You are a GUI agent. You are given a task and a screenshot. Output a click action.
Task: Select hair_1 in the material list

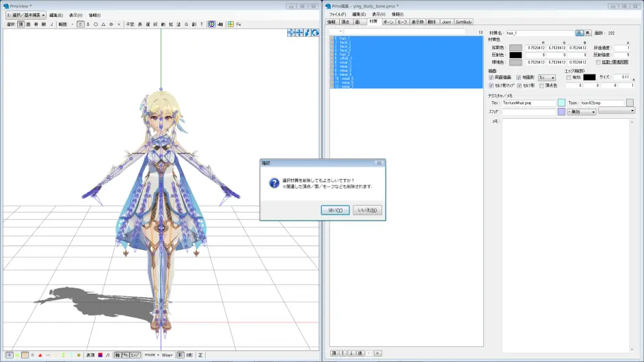[406, 38]
